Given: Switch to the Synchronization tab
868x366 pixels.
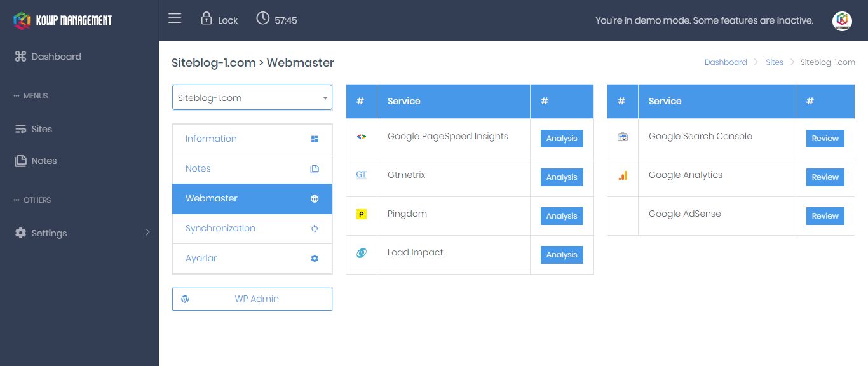Looking at the screenshot, I should [252, 229].
